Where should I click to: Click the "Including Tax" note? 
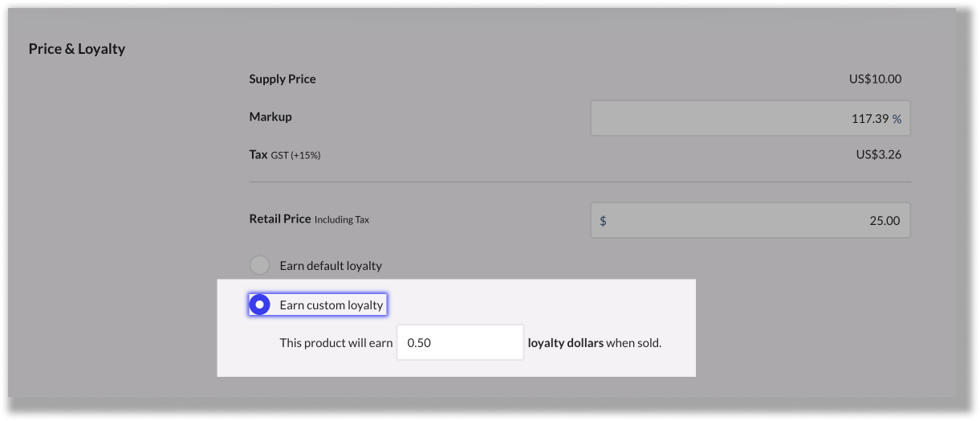[342, 219]
